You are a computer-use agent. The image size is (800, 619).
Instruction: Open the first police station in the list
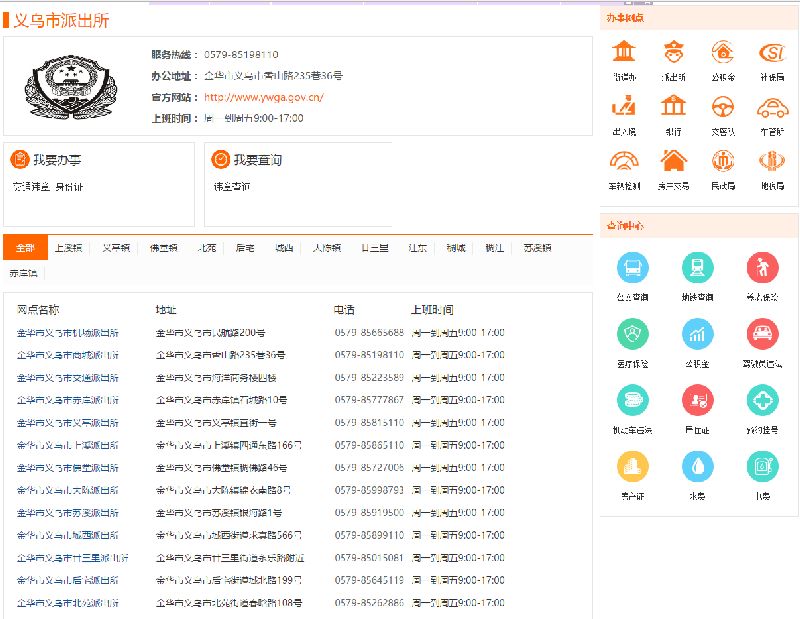67,332
